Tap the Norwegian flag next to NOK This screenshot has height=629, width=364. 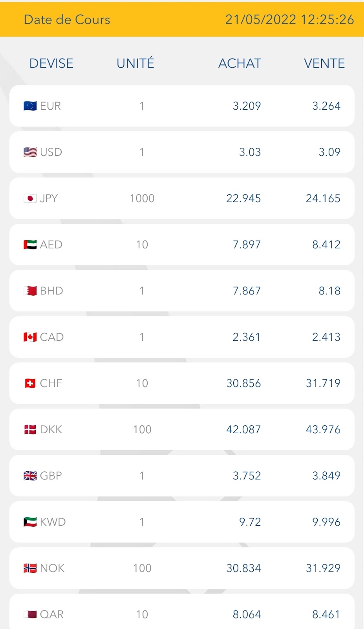click(30, 568)
